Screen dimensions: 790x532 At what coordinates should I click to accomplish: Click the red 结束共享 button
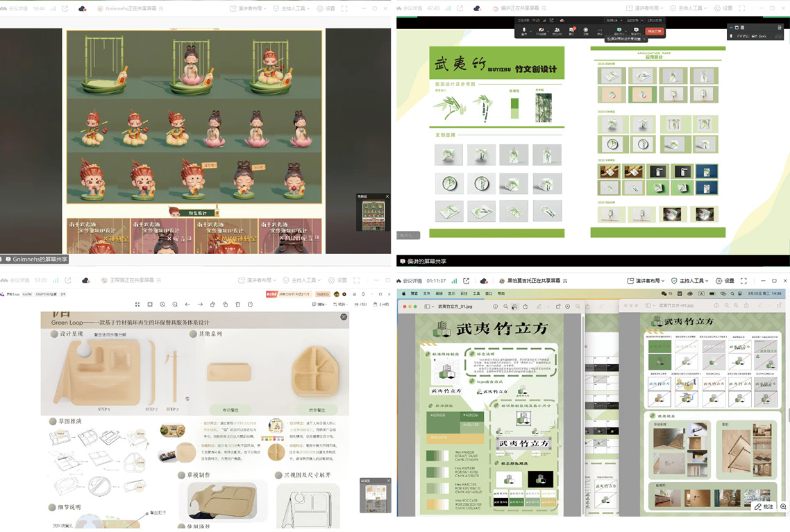coord(654,31)
